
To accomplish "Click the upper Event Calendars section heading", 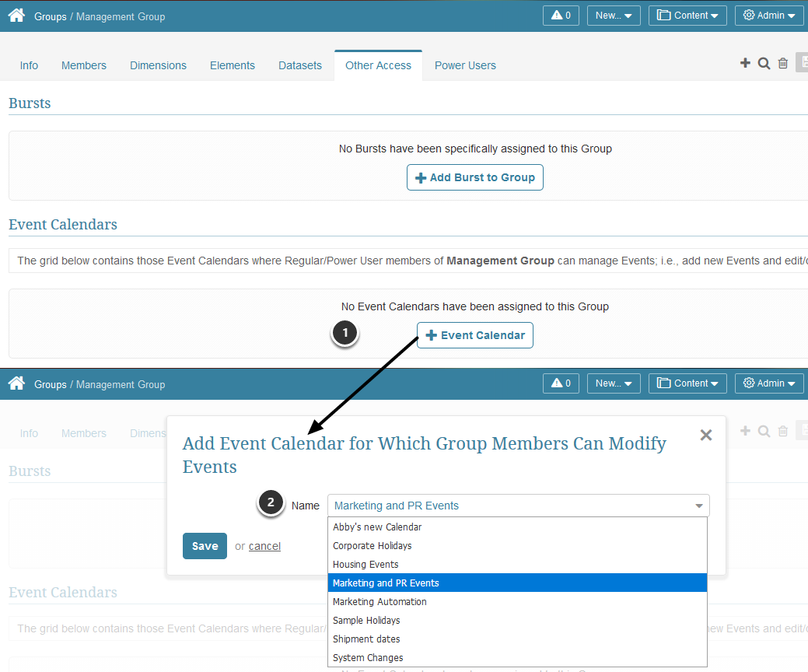I will (63, 224).
